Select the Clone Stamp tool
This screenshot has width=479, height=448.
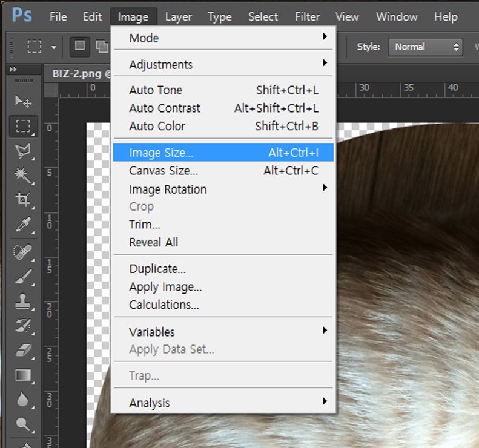(x=23, y=301)
